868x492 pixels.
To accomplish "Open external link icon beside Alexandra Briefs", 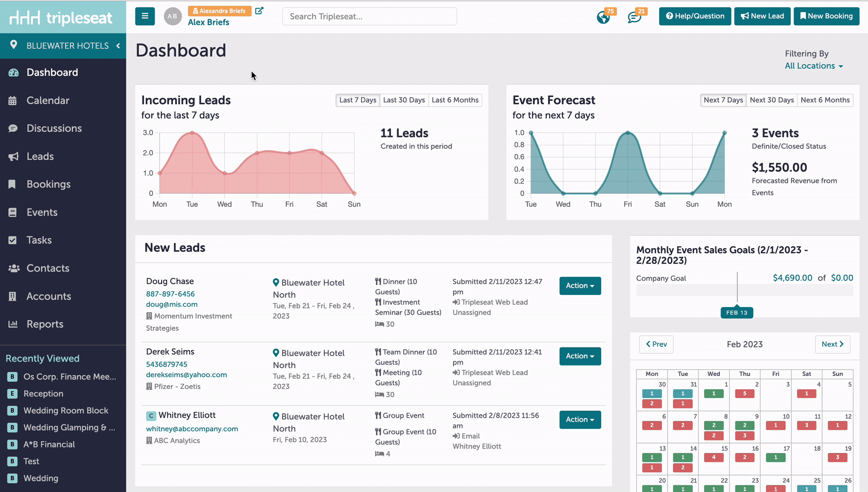I will [259, 11].
